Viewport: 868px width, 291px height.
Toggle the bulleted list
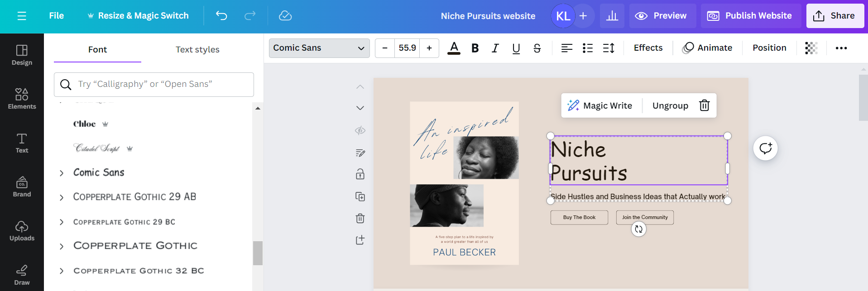(x=588, y=48)
